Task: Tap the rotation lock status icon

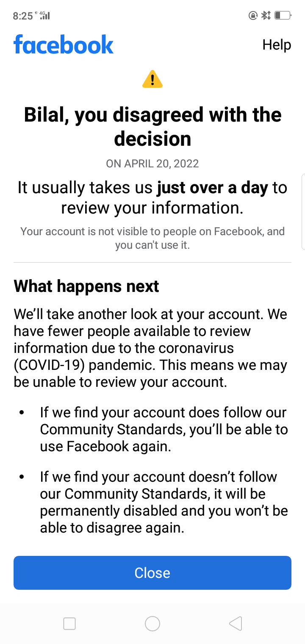Action: point(252,15)
